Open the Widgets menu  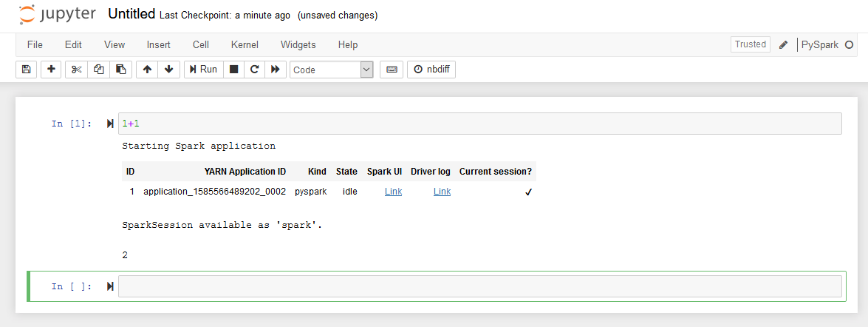point(298,45)
